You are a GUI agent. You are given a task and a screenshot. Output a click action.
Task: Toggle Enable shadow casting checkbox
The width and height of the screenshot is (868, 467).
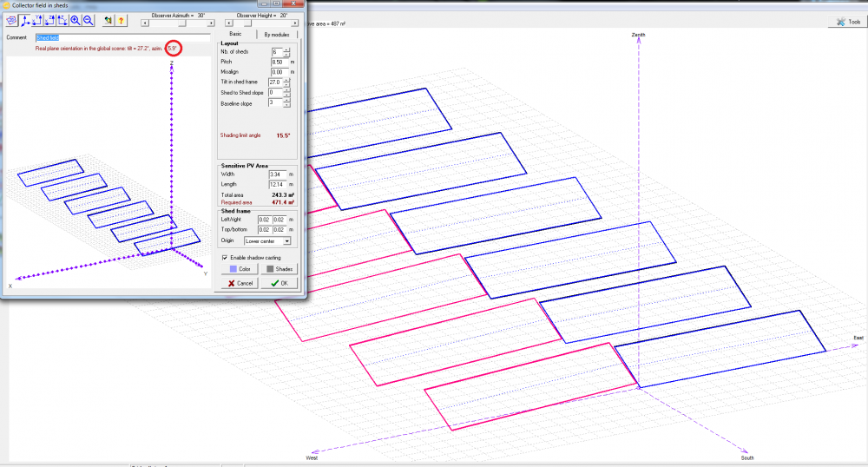pos(226,258)
